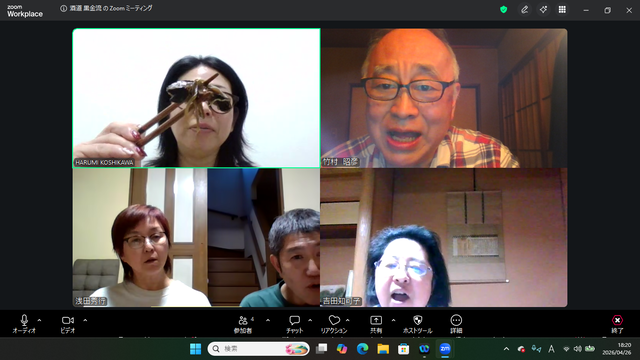Open the green encryption shield info

504,9
